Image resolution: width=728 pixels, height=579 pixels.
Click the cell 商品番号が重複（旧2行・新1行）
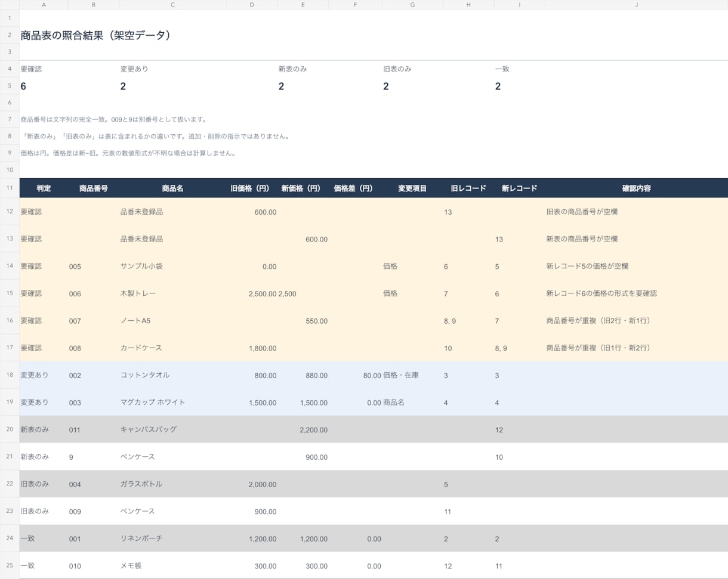636,321
